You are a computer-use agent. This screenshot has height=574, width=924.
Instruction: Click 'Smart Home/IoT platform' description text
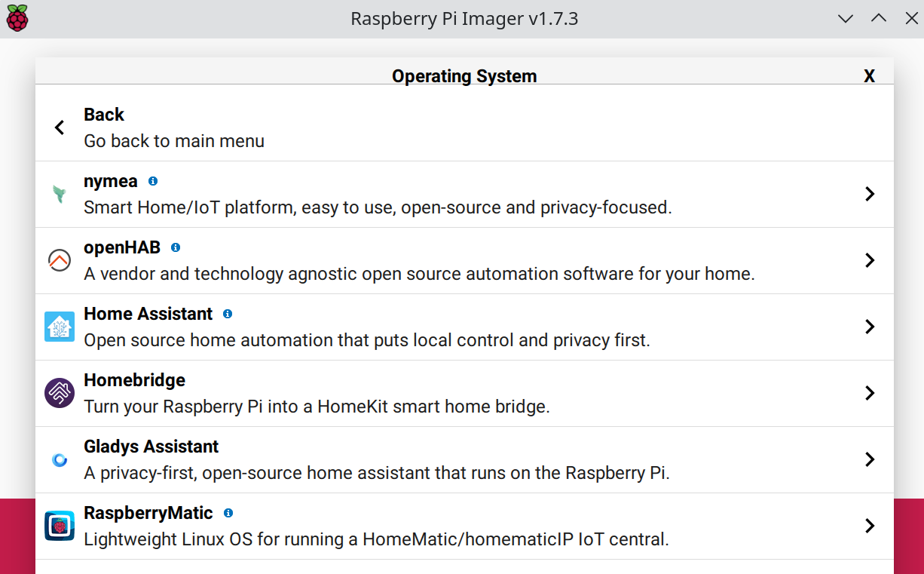[x=378, y=207]
